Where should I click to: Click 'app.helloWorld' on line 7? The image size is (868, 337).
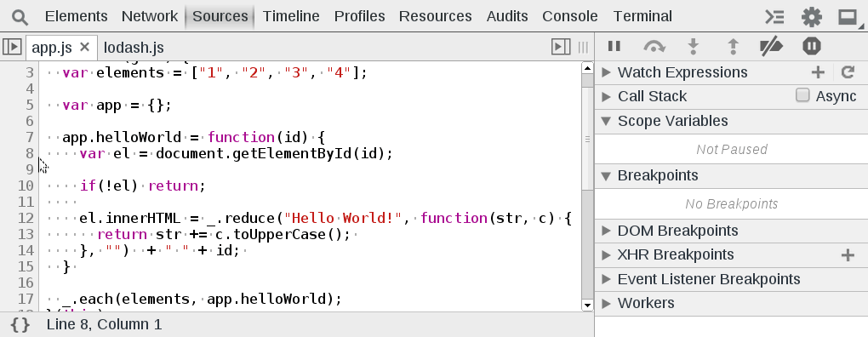[122, 137]
